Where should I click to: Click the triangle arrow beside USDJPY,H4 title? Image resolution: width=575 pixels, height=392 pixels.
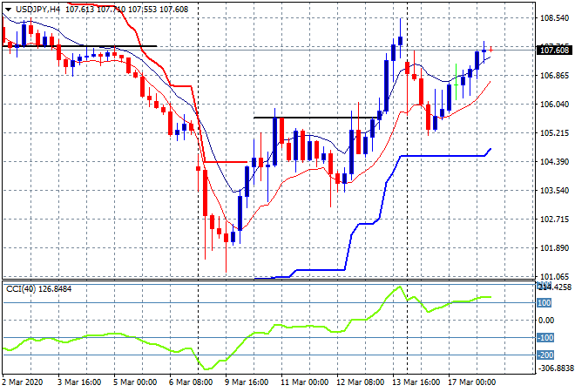(7, 7)
